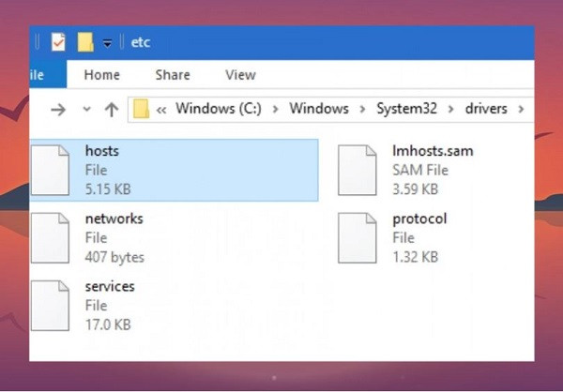Switch to the Share ribbon tab

tap(173, 75)
